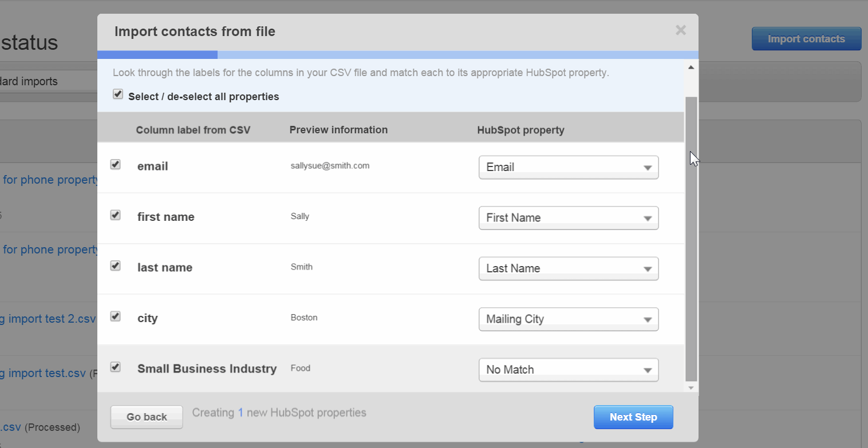Open the Email property dropdown
Viewport: 868px width, 448px height.
(569, 167)
